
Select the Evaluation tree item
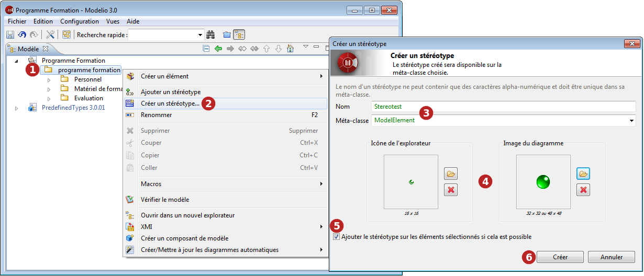[88, 98]
